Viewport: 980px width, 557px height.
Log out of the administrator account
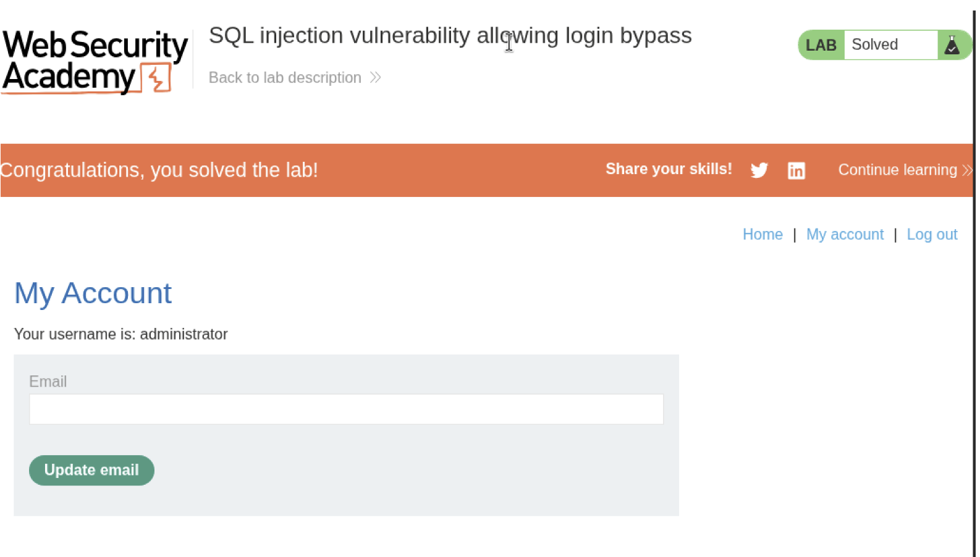[x=931, y=235]
